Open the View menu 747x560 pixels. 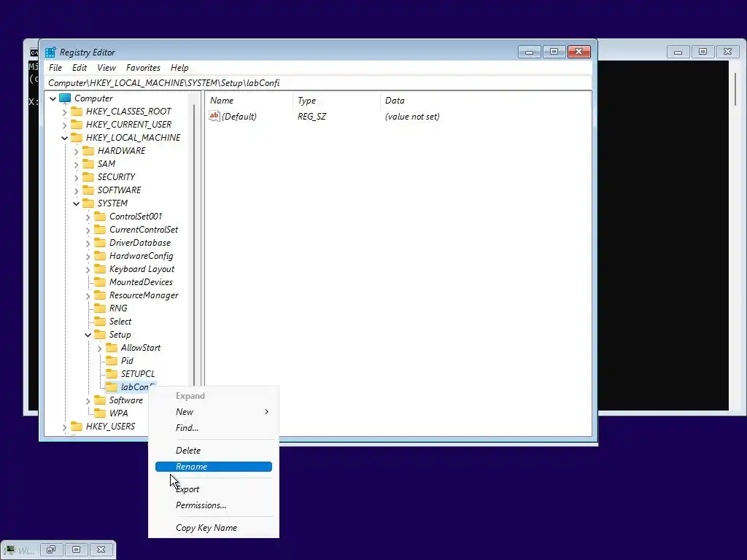pos(107,68)
